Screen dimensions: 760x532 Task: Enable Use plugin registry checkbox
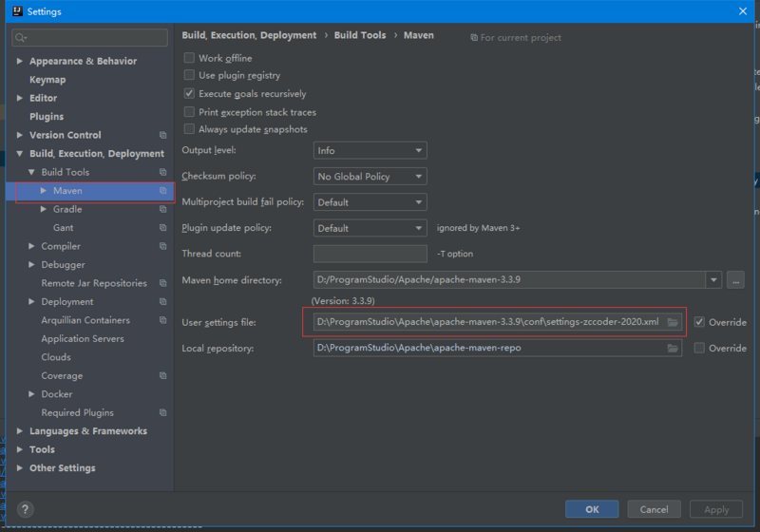click(189, 75)
